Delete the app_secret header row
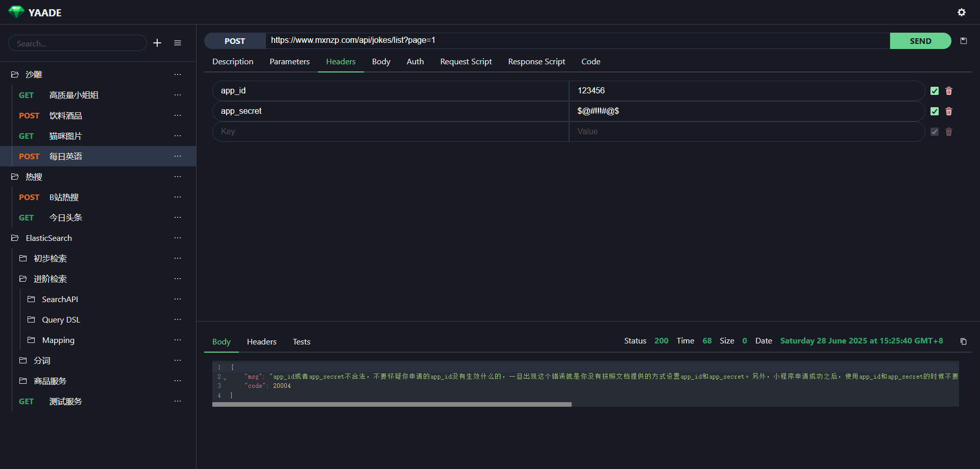The image size is (980, 469). pos(949,111)
